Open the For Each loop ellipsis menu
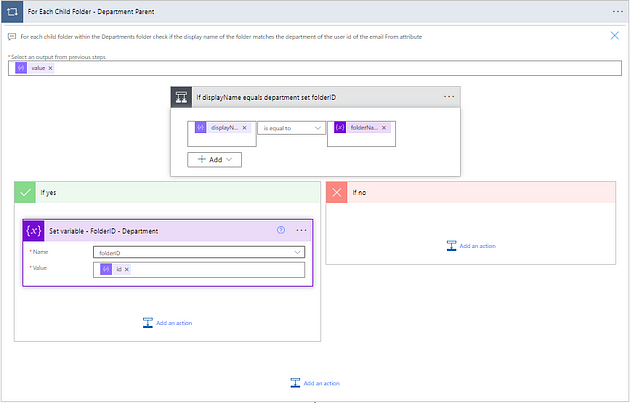Image resolution: width=630 pixels, height=403 pixels. tap(617, 10)
